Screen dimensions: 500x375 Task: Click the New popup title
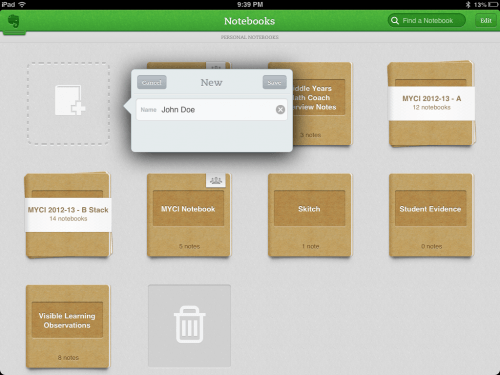point(212,82)
